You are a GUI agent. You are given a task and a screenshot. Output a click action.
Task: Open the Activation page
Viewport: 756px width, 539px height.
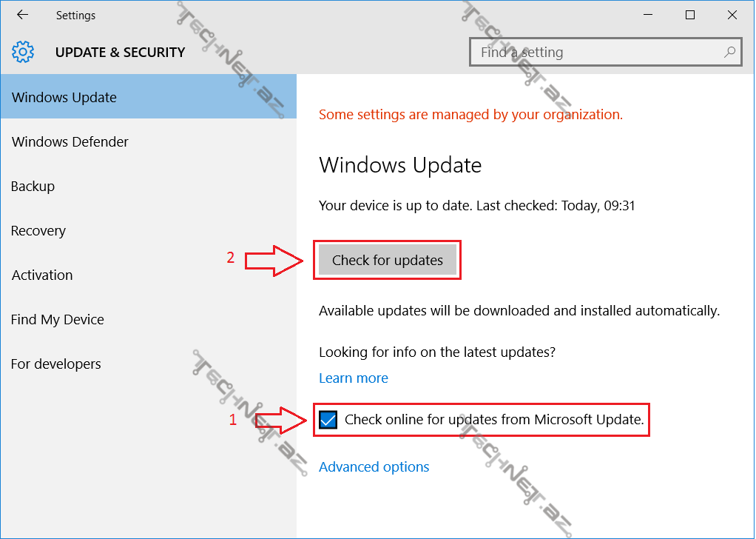[42, 275]
